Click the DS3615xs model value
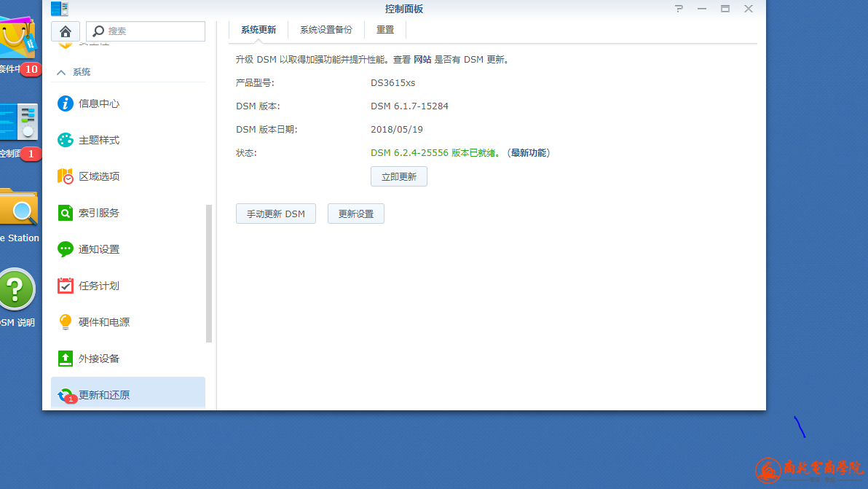Viewport: 868px width, 489px height. 393,83
